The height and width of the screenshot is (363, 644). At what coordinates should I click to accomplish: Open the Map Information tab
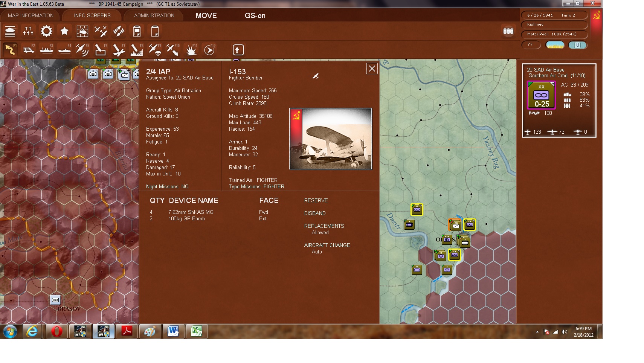pos(31,15)
